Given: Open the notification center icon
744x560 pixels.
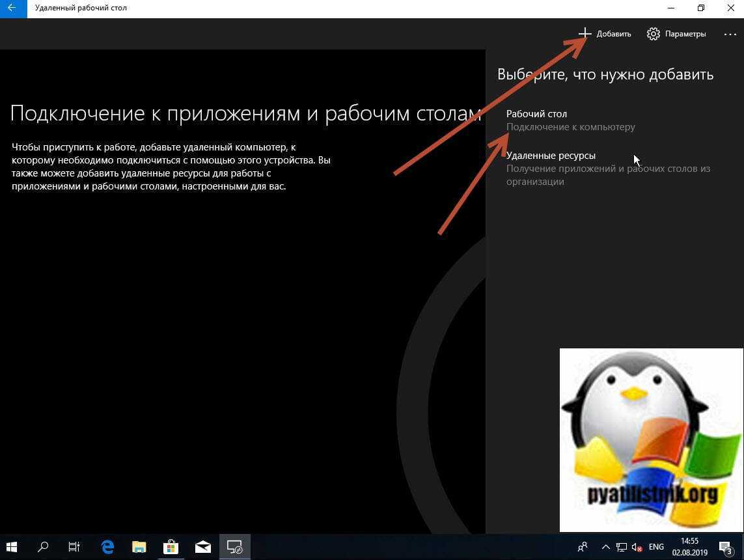Looking at the screenshot, I should click(725, 547).
